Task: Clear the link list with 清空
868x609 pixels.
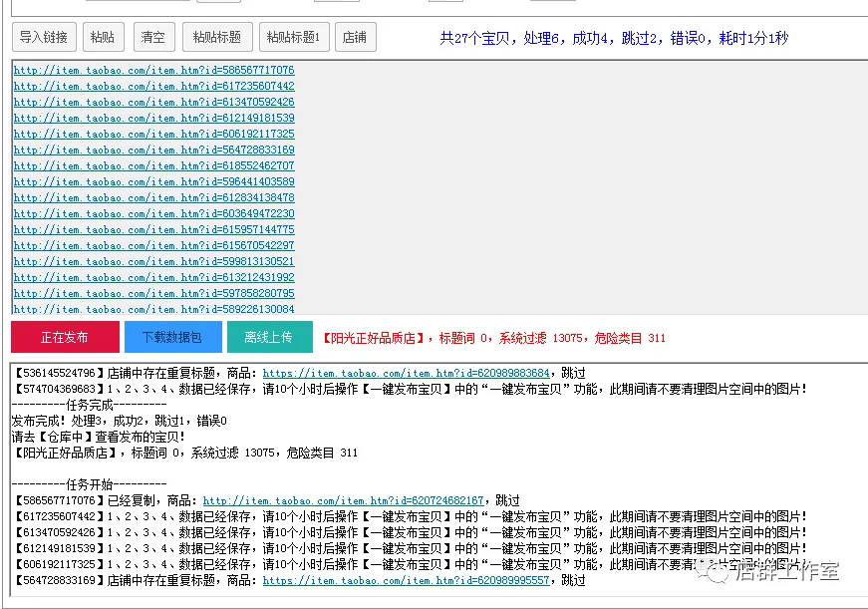Action: click(x=153, y=37)
